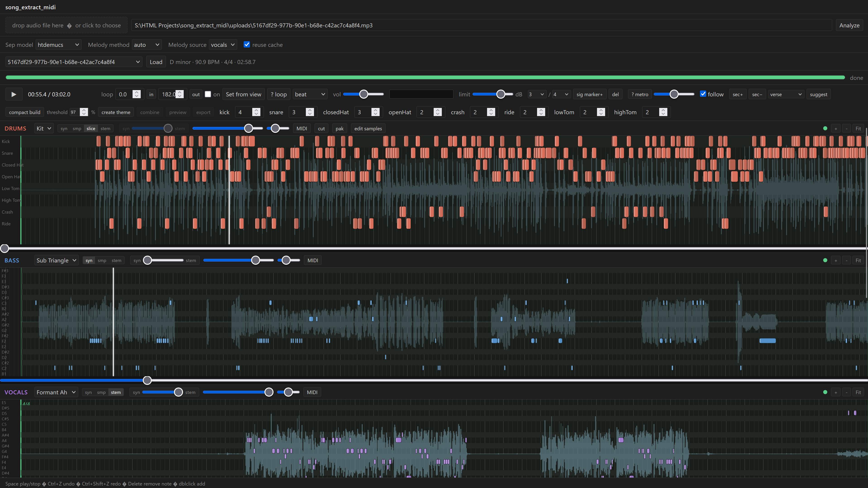The image size is (868, 488).
Task: Click the snare count stepper arrows
Action: coord(310,112)
